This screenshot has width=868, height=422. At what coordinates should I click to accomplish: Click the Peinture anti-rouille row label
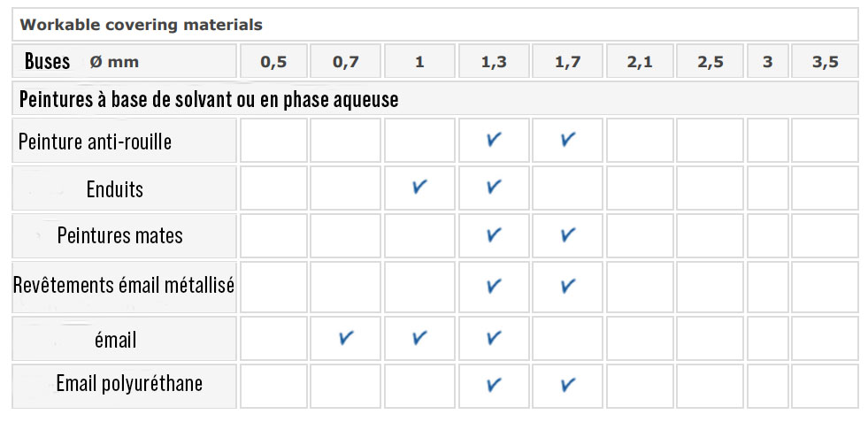[95, 141]
